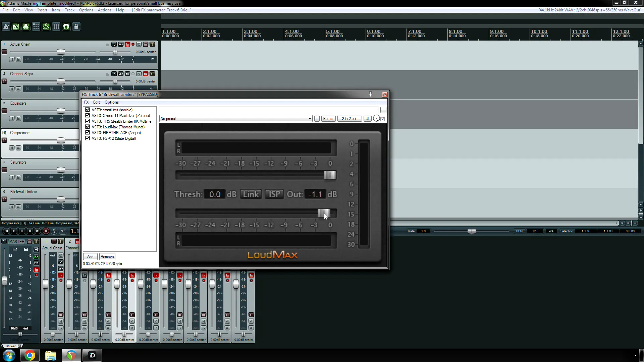Uncheck FIRETHELACE (Acqua) plugin checkbox

pyautogui.click(x=88, y=132)
